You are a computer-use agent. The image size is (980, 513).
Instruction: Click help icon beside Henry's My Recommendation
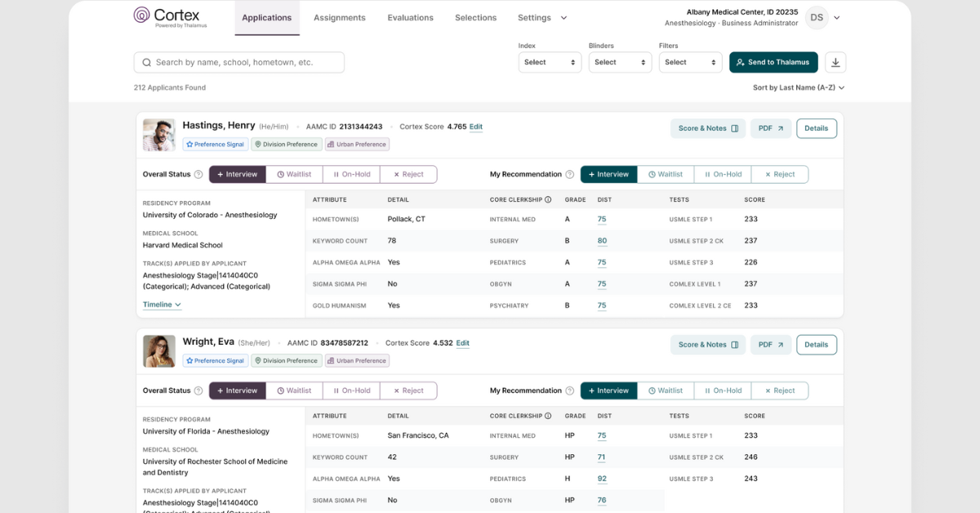click(569, 174)
